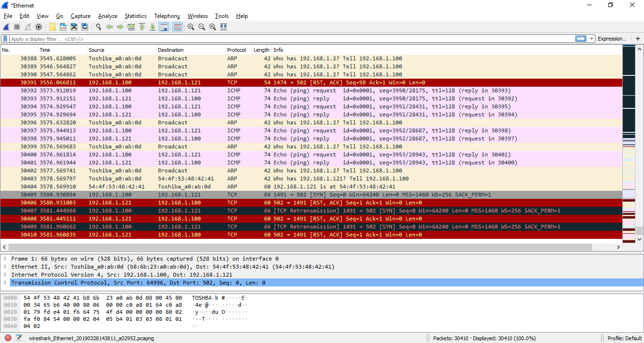This screenshot has height=343, width=644.
Task: Zoom out packet text
Action: point(202,27)
